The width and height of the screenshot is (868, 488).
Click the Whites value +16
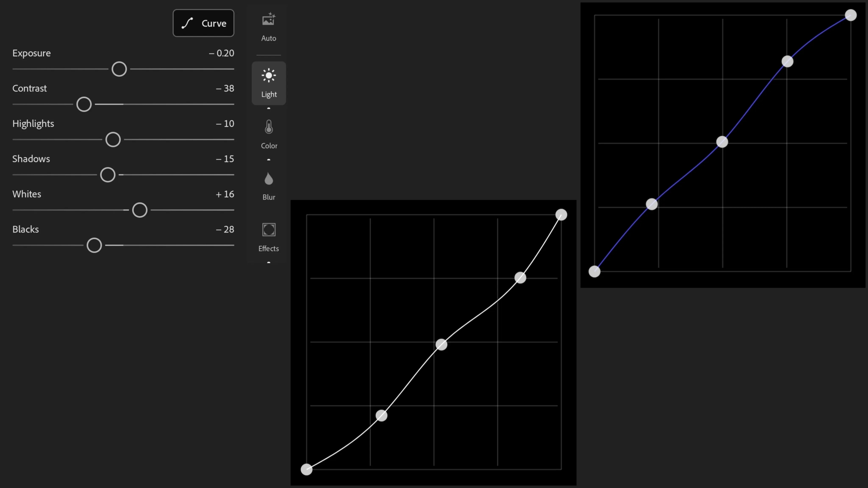coord(225,194)
